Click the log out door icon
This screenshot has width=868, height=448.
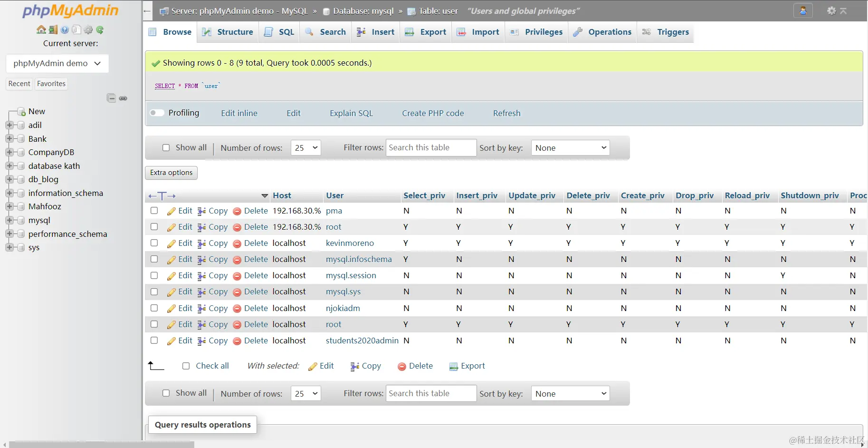tap(53, 29)
